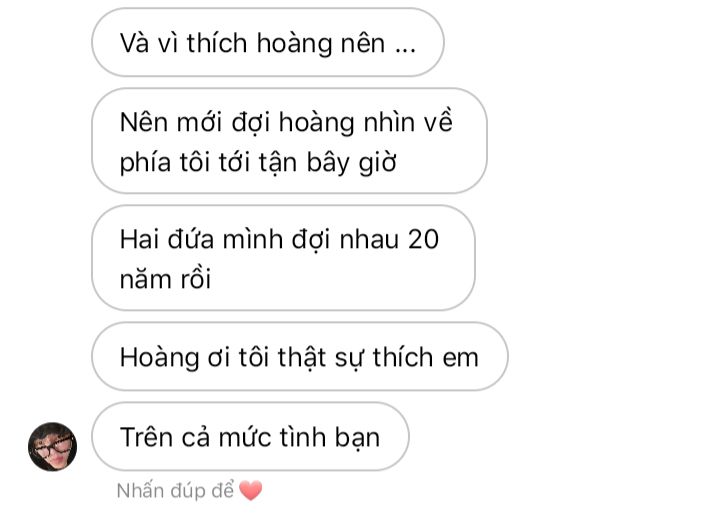Tap the 'Nên mới đợi hoàng nhìn về' message bubble
Image resolution: width=720 pixels, height=514 pixels.
289,141
